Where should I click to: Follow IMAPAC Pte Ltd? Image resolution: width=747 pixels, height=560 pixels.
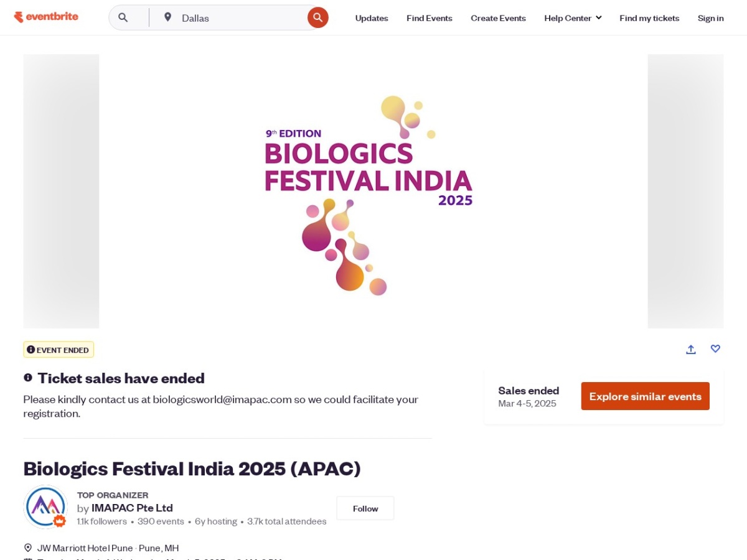click(365, 508)
